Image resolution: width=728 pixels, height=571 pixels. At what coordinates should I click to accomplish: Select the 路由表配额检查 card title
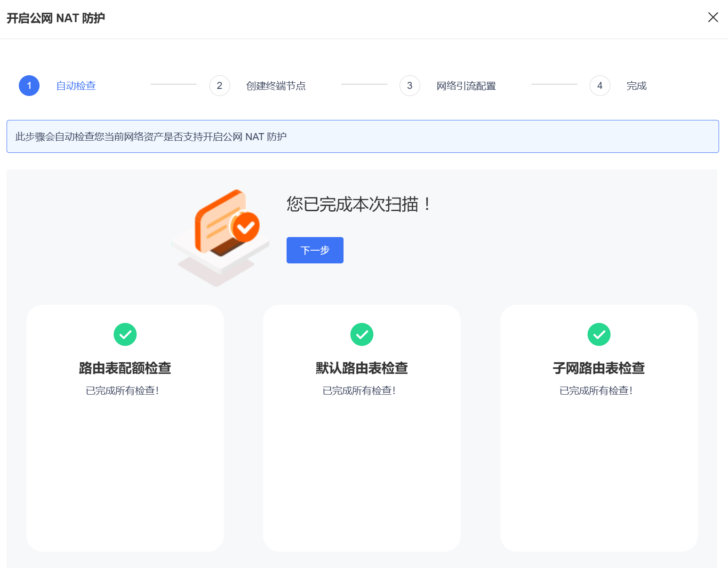(125, 368)
